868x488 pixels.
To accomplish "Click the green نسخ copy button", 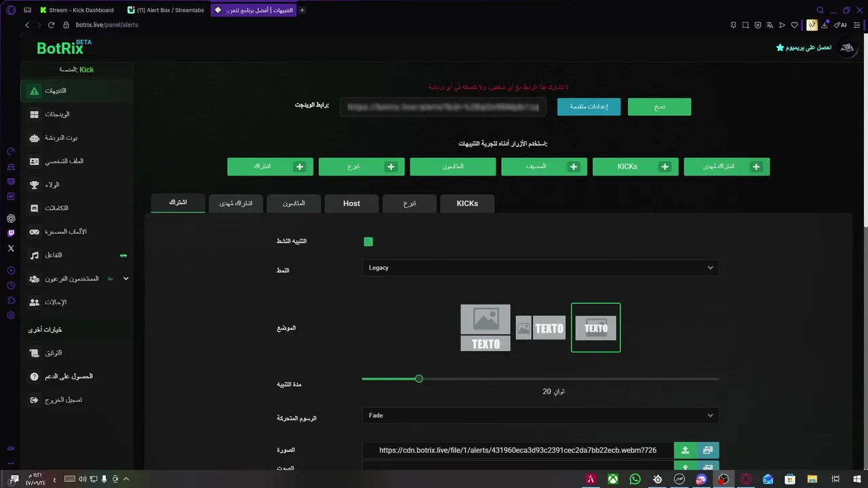I will (659, 106).
